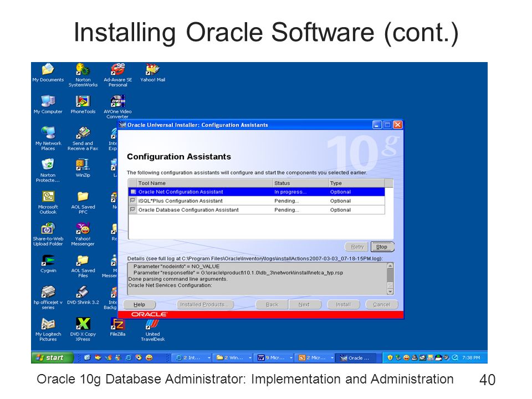The height and width of the screenshot is (399, 532).
Task: Switch to the Oracle taskbar window button
Action: coord(356,357)
